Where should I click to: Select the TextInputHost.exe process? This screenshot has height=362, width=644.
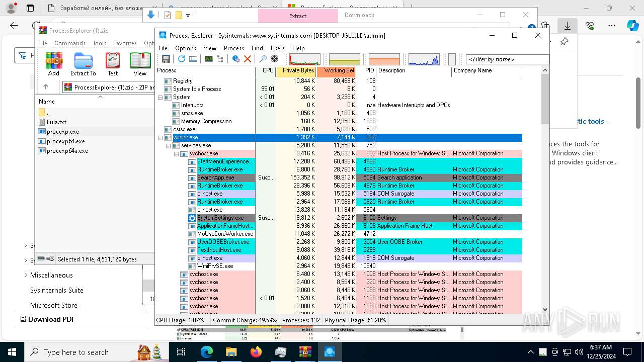click(x=340, y=250)
